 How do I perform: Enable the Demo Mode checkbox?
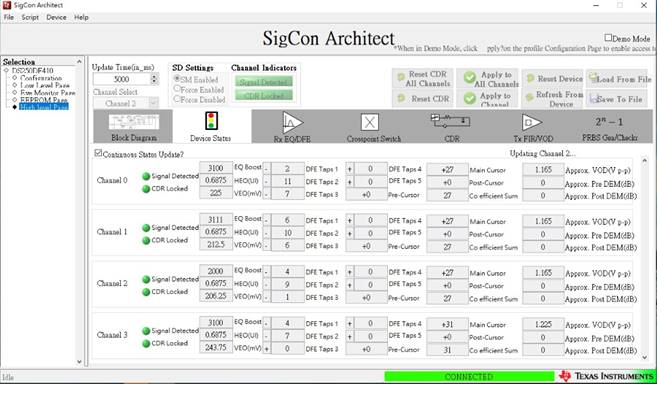click(608, 38)
